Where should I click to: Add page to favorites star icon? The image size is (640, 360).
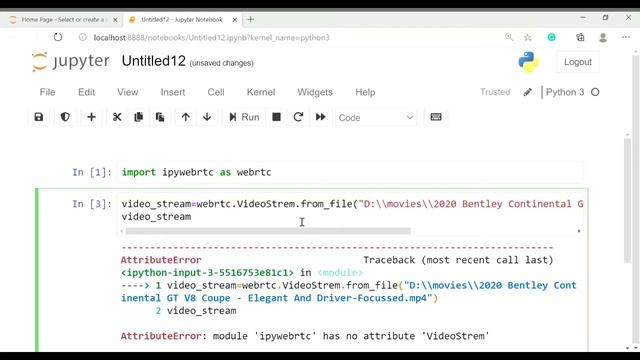point(528,38)
